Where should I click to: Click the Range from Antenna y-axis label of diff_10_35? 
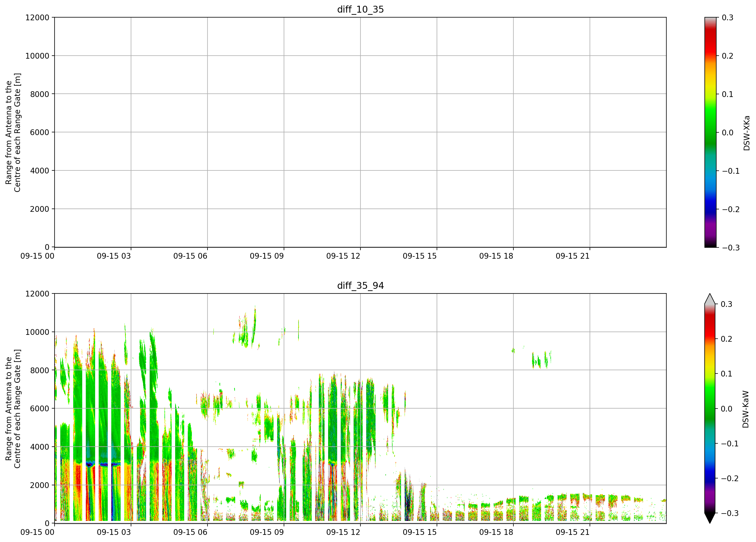click(13, 133)
